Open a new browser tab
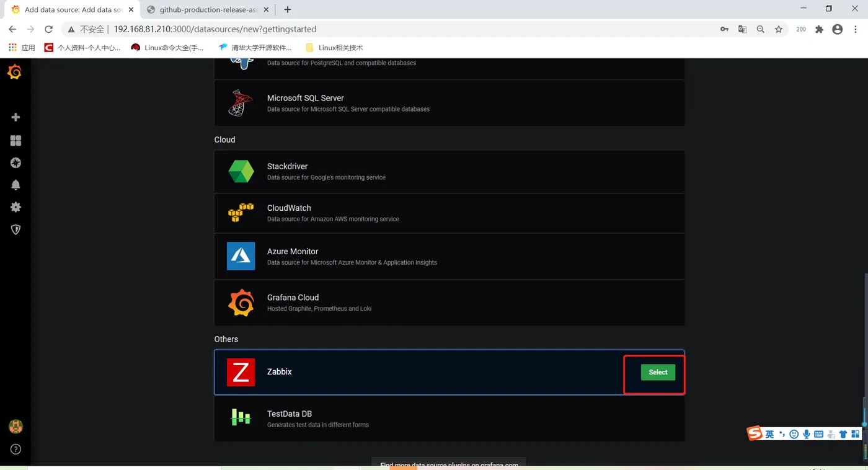The height and width of the screenshot is (470, 868). click(x=288, y=10)
